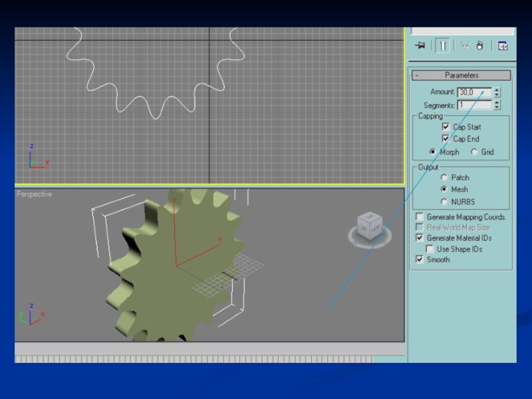This screenshot has height=399, width=532.
Task: Toggle Show End Result icon
Action: point(443,45)
